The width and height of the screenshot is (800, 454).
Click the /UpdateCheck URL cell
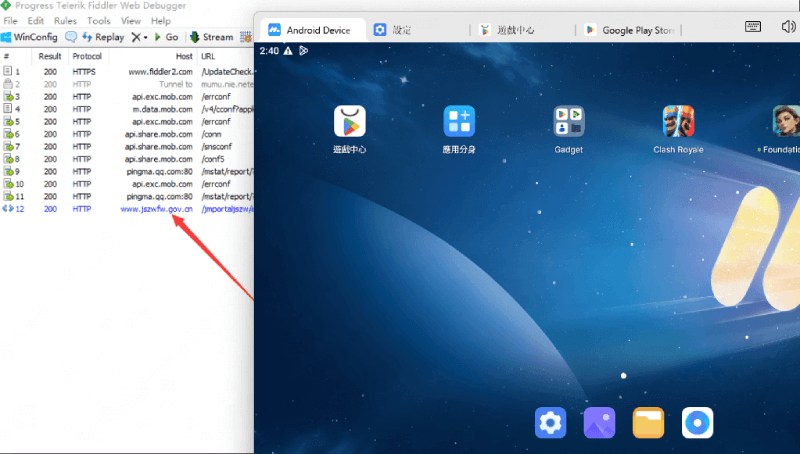click(227, 72)
